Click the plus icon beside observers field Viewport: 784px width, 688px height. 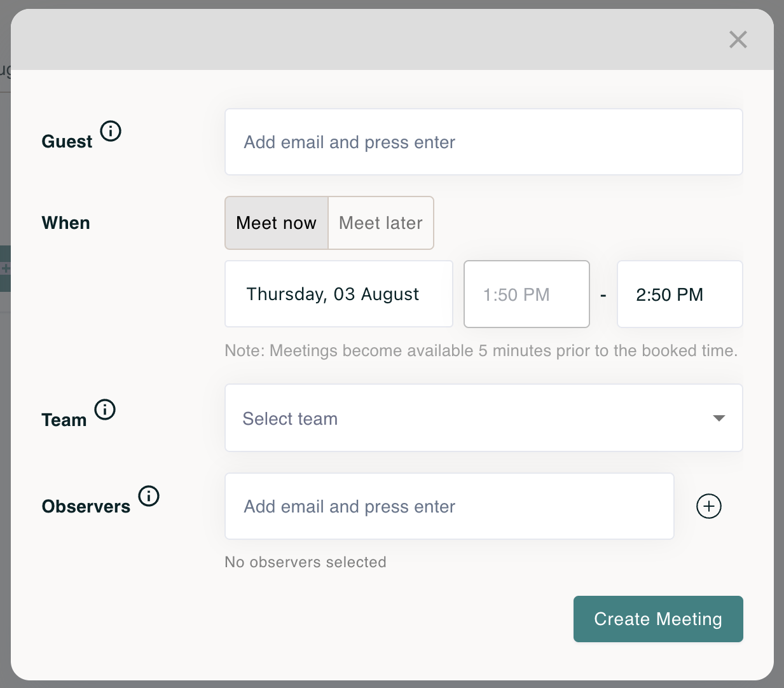[709, 506]
